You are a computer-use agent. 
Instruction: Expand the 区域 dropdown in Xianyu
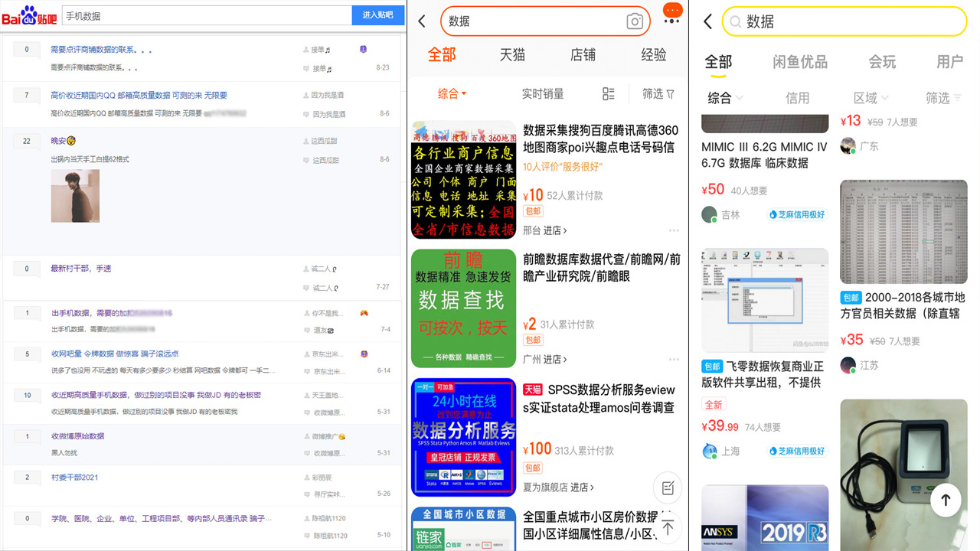pyautogui.click(x=871, y=98)
